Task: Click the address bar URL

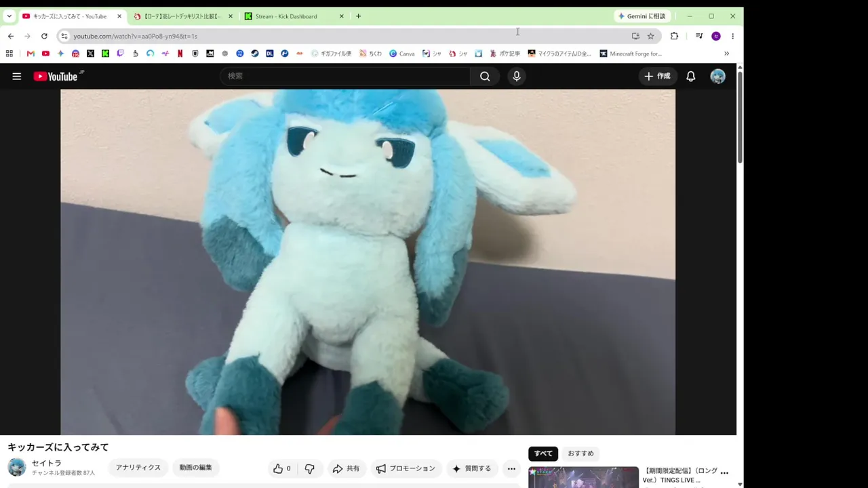Action: [x=136, y=36]
